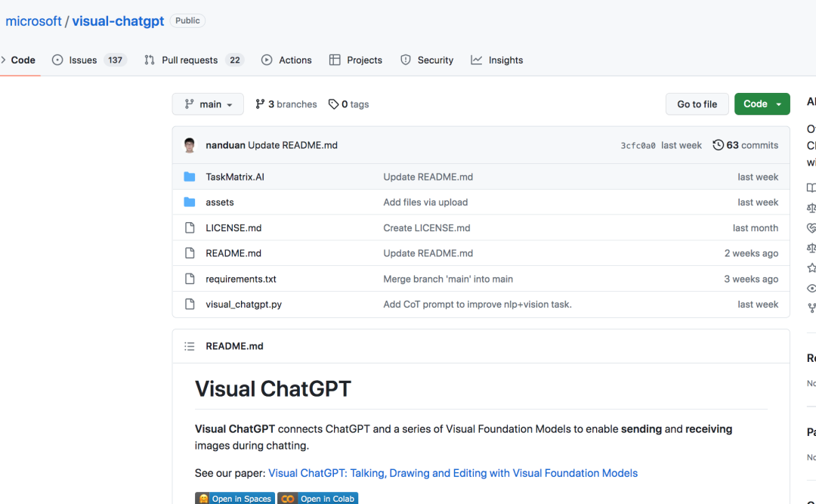
Task: Open commit hash 3cfc0a0
Action: pyautogui.click(x=638, y=146)
